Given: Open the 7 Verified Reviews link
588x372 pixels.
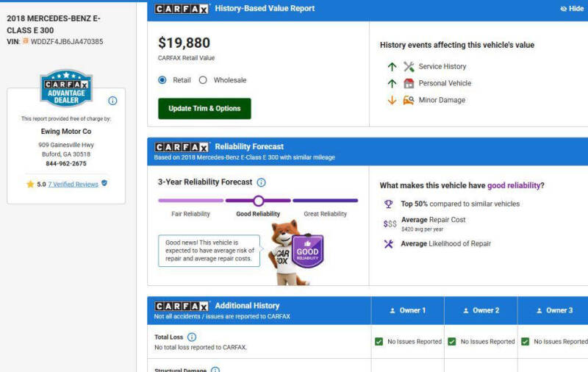Looking at the screenshot, I should tap(73, 184).
